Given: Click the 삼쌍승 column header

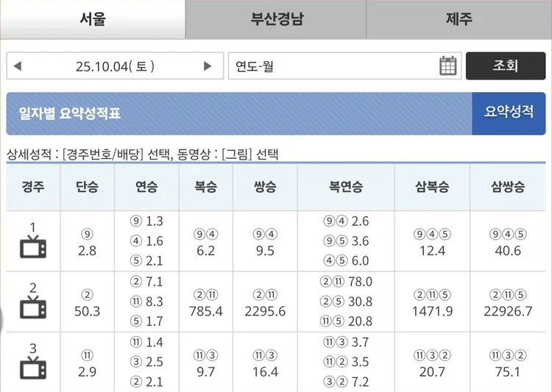Looking at the screenshot, I should 508,187.
